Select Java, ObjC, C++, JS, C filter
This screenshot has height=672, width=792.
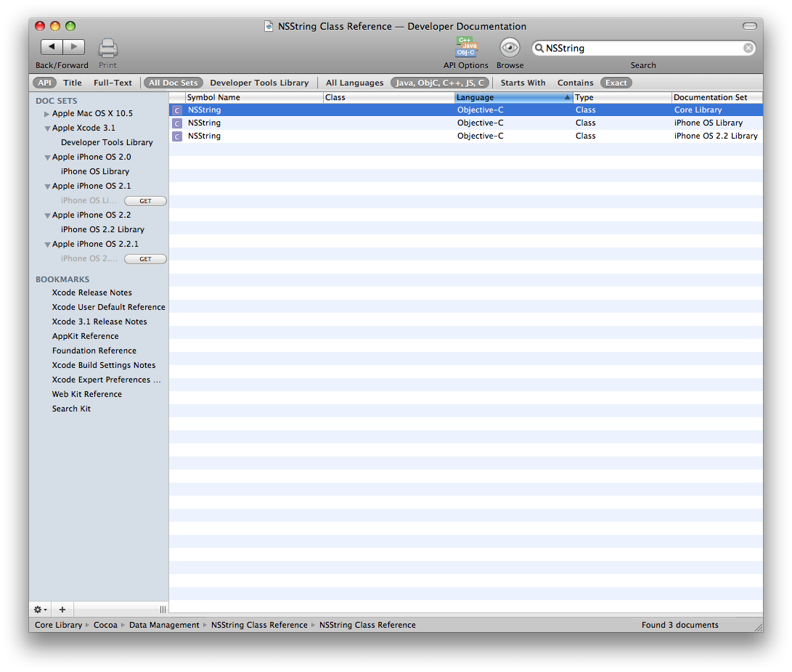tap(439, 83)
